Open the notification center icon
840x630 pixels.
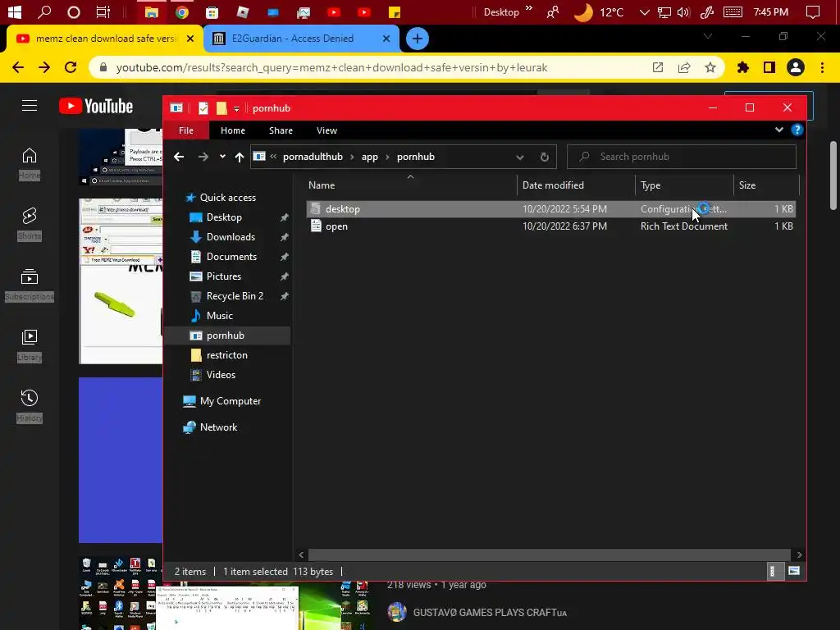pos(813,11)
